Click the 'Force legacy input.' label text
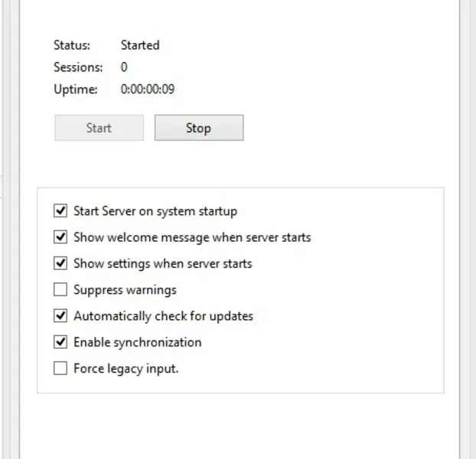 126,369
